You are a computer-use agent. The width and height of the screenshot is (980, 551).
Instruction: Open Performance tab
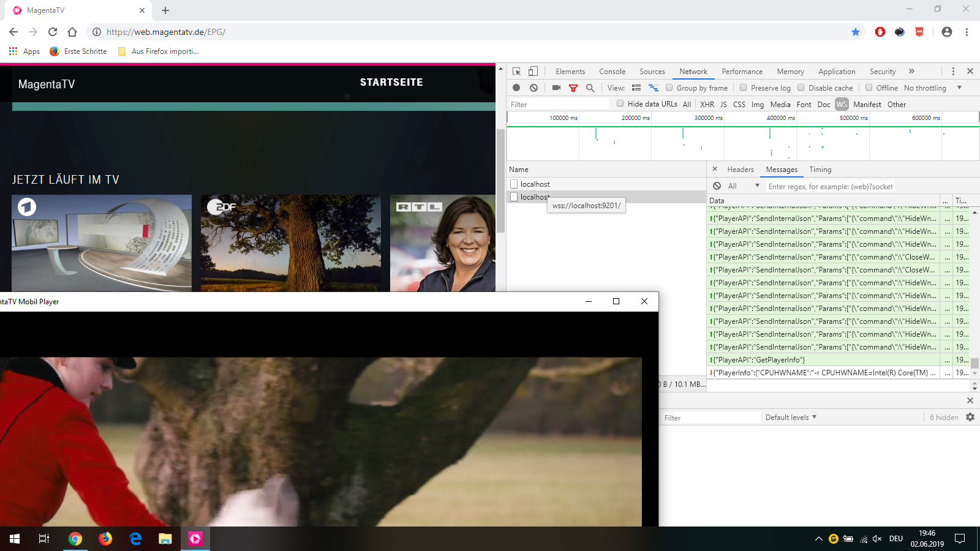point(742,71)
